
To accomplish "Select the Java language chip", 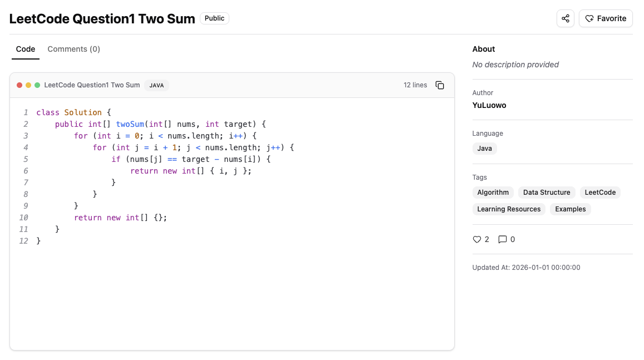I will (484, 148).
